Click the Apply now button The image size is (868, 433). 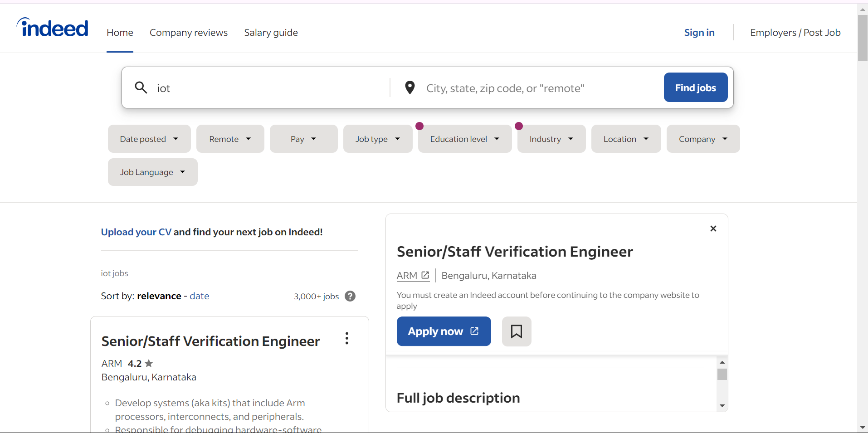coord(444,331)
